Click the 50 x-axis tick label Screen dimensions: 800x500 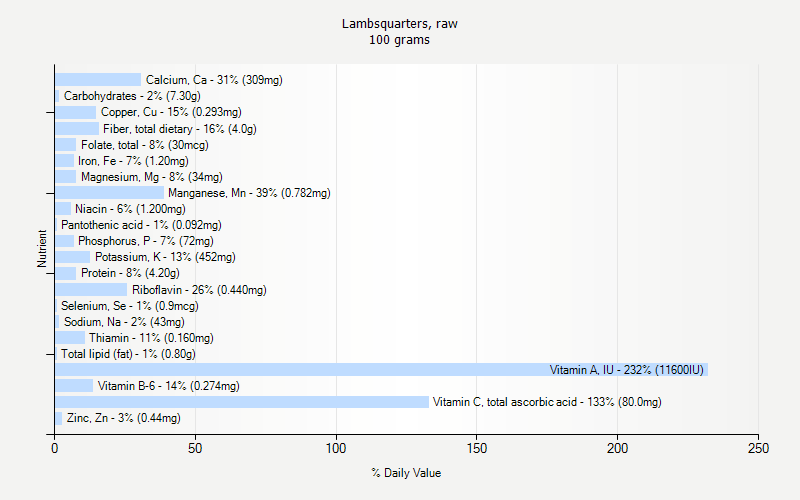pos(195,448)
